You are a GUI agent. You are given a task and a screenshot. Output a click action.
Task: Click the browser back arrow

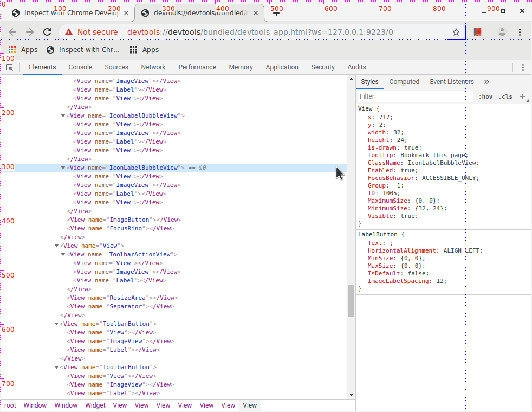tap(12, 32)
